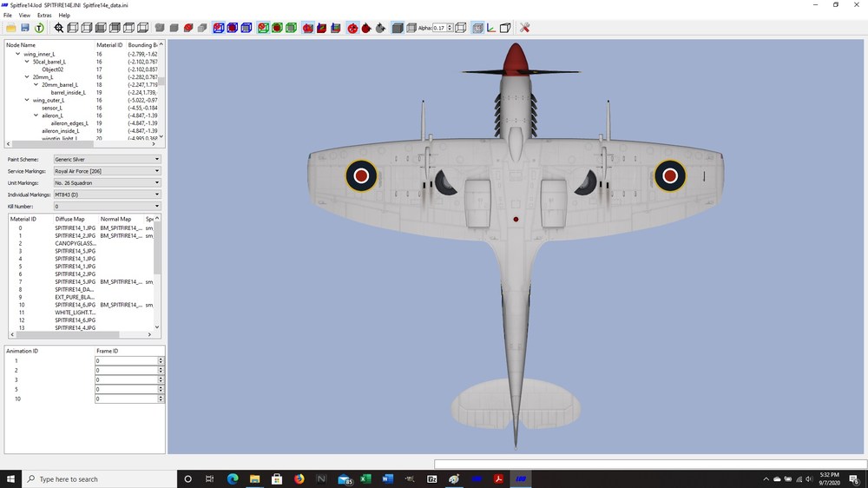Collapse the 50cal_barrel_L tree node
868x488 pixels.
(x=27, y=62)
